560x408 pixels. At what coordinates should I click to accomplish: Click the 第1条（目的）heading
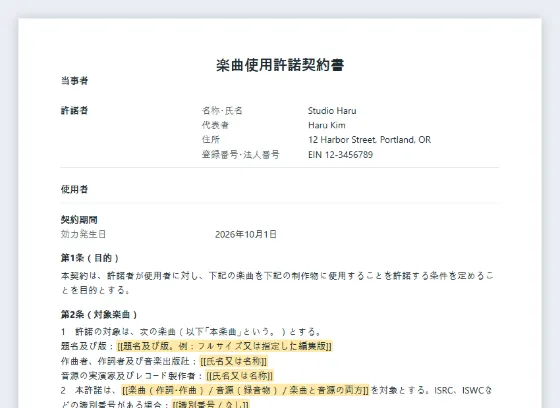(x=90, y=258)
